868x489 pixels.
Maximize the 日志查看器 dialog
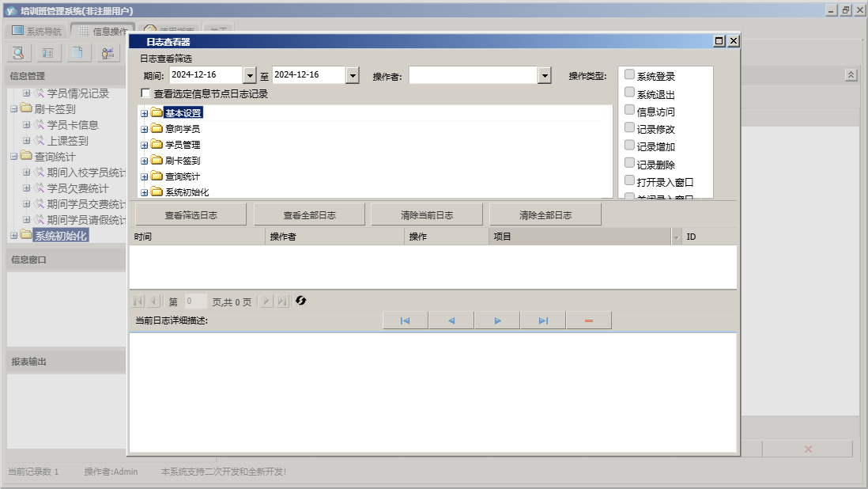(x=719, y=41)
